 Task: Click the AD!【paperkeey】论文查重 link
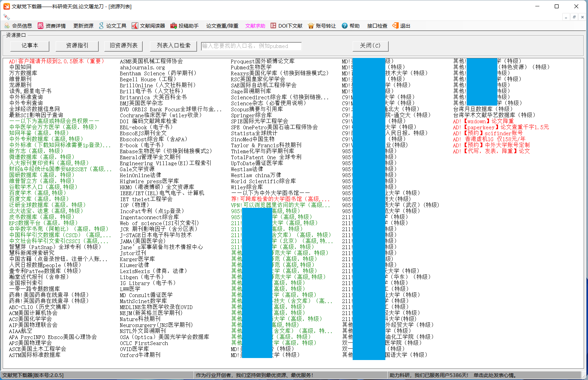point(501,127)
